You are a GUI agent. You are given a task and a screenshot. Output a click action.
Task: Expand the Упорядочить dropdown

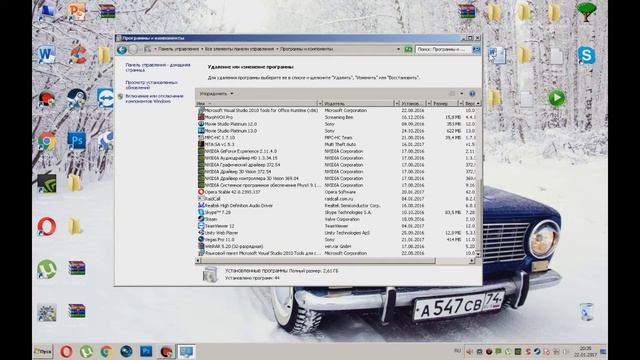[x=216, y=93]
